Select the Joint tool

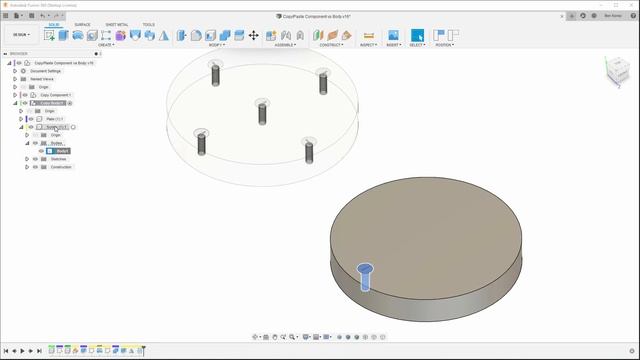tap(286, 36)
